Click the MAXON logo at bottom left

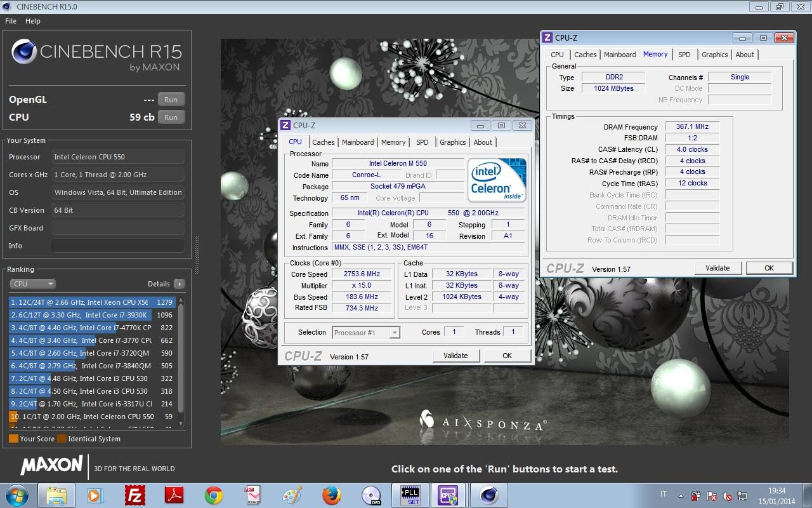51,465
